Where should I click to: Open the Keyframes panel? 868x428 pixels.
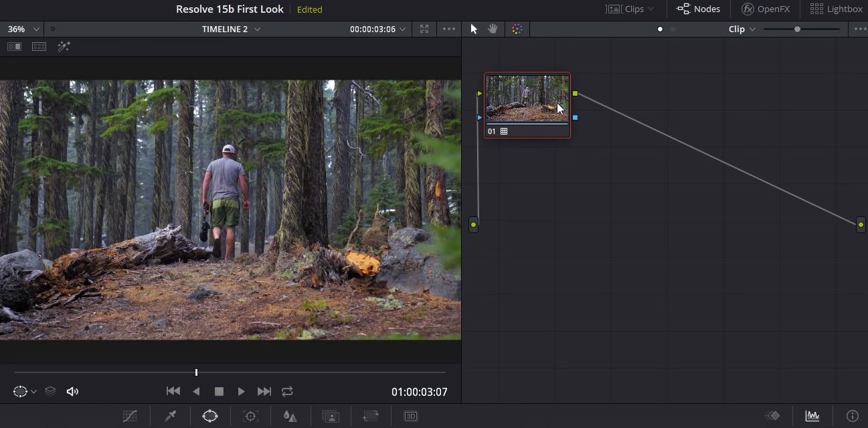click(x=772, y=416)
